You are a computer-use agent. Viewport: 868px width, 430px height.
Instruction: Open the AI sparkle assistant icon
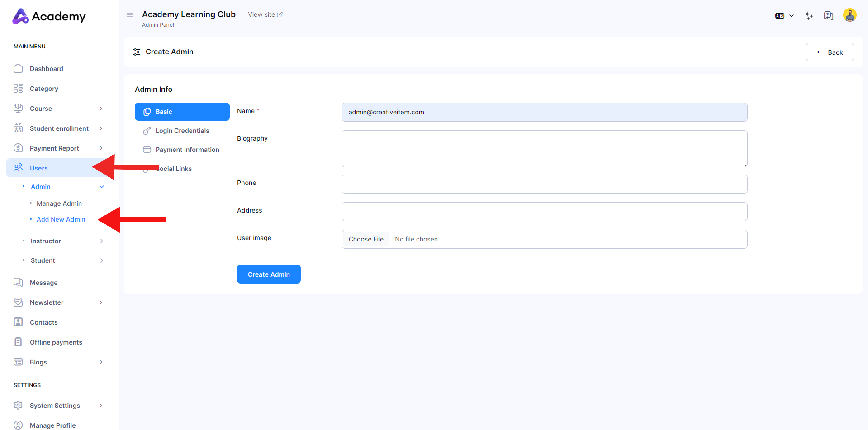coord(809,16)
